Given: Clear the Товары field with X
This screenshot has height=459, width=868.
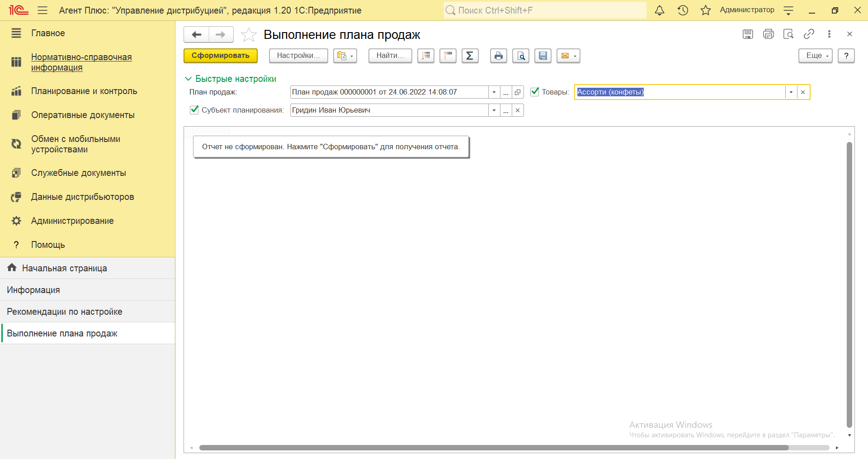Looking at the screenshot, I should tap(803, 92).
